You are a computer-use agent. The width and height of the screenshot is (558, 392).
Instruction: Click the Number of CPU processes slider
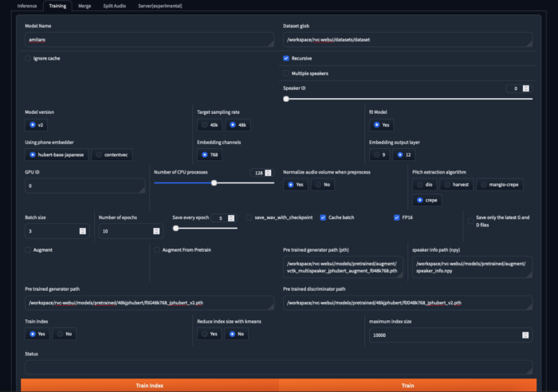[x=213, y=182]
